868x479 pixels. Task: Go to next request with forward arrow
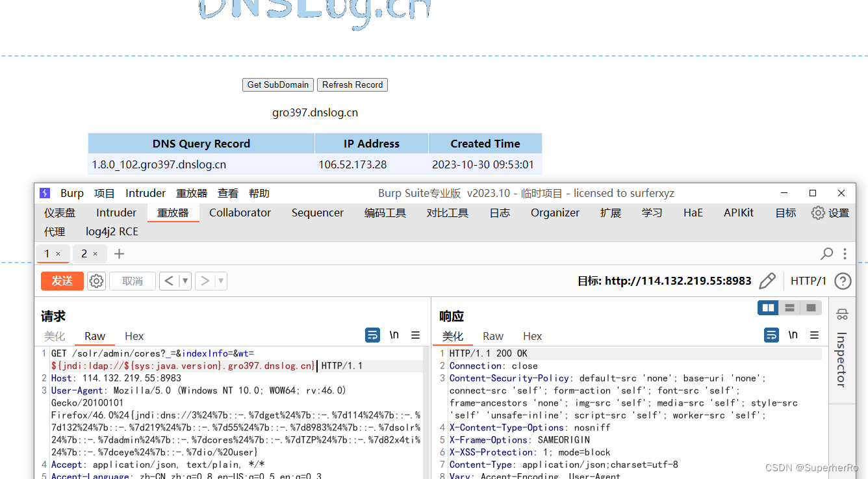205,281
